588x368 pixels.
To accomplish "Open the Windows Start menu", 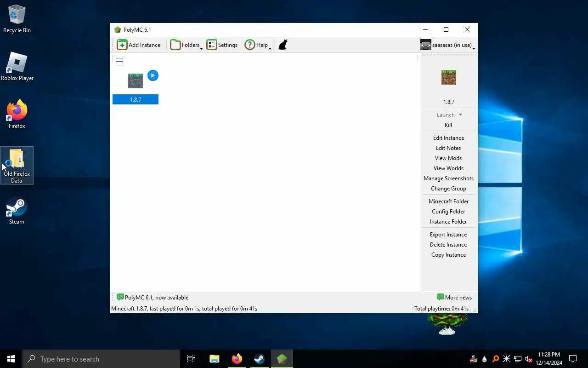I will pyautogui.click(x=11, y=359).
